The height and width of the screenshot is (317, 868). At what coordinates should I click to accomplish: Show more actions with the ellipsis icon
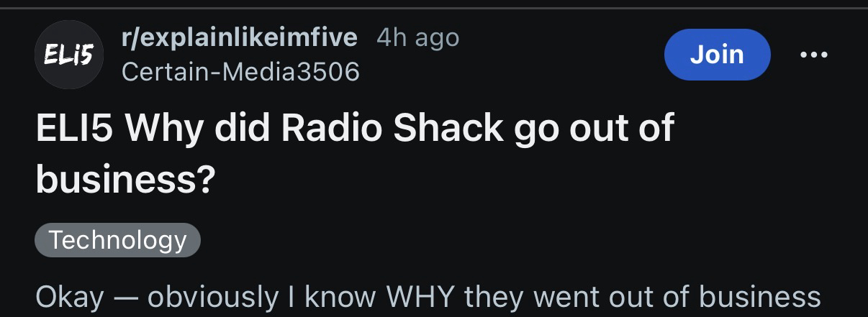pos(813,55)
